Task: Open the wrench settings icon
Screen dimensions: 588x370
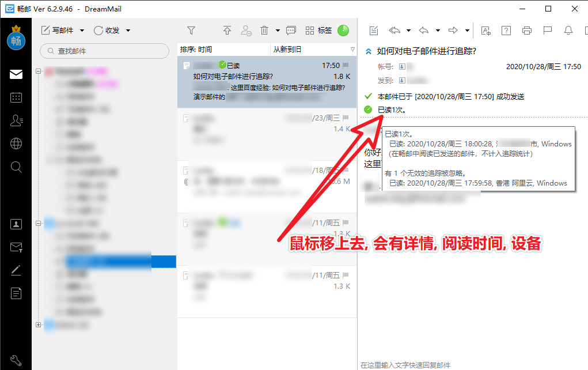Action: (16, 361)
